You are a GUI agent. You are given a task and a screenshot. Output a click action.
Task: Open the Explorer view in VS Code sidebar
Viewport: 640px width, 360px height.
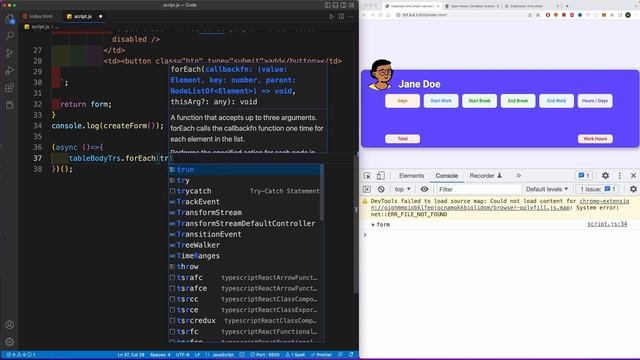(x=9, y=19)
